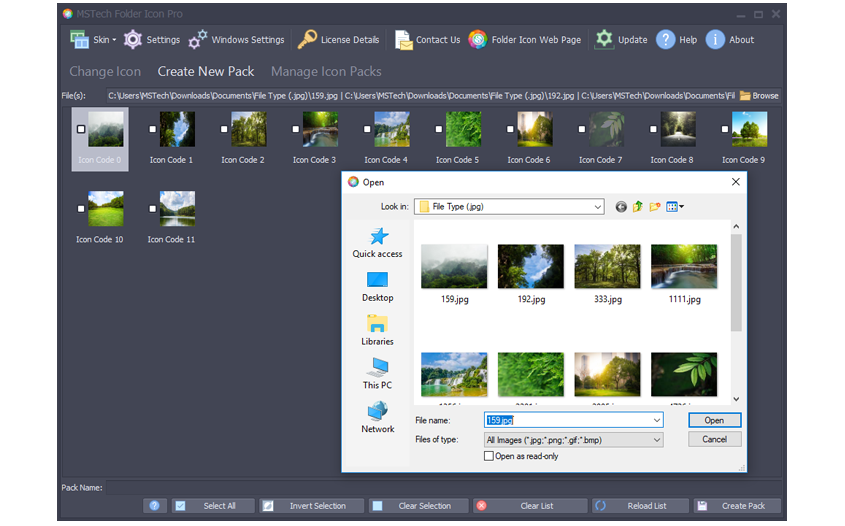Viewport: 845px width, 526px height.
Task: Click the Update icon
Action: [604, 40]
